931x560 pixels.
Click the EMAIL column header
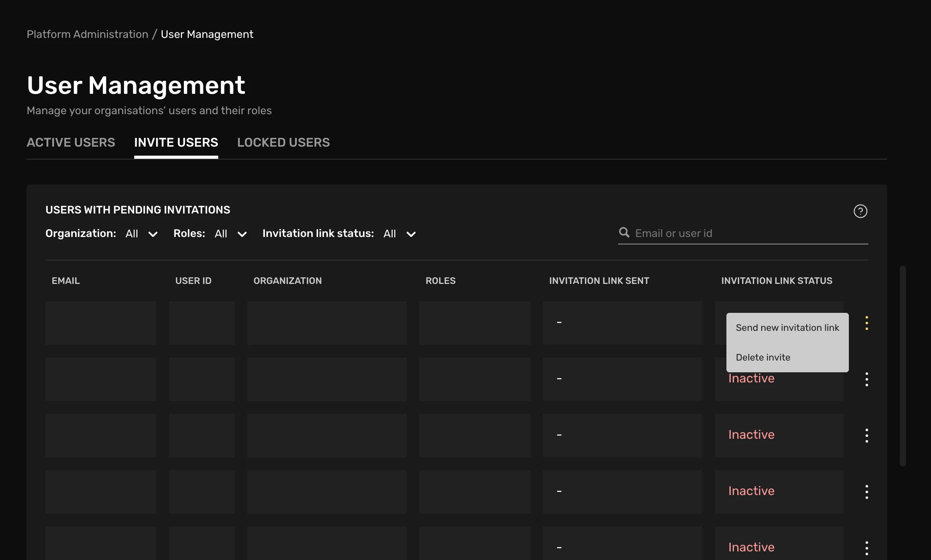[66, 281]
